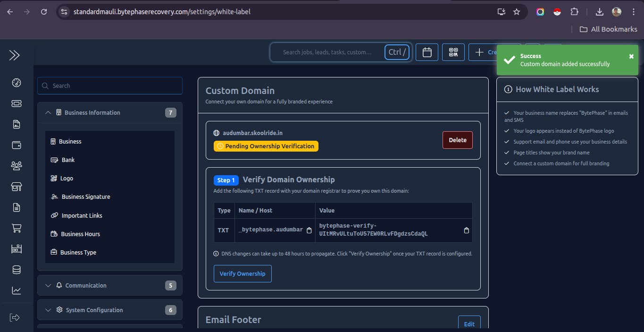Click the logout icon in sidebar
Screen dimensions: 644x332
[15, 317]
